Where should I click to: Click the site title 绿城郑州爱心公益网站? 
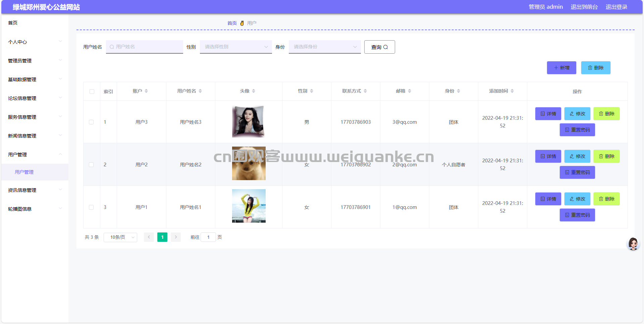tap(46, 7)
